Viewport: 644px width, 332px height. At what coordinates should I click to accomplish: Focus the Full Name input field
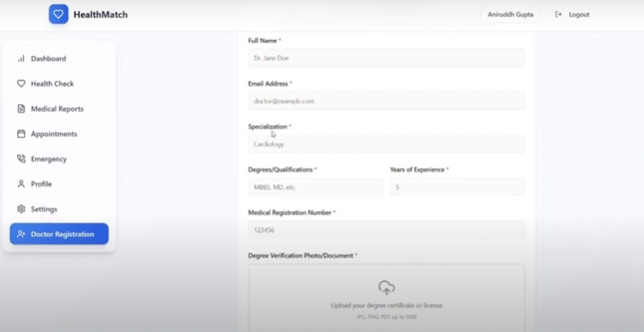pyautogui.click(x=386, y=58)
